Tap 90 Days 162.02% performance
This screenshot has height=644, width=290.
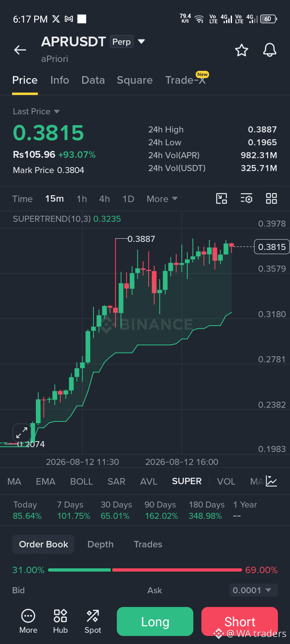(161, 510)
